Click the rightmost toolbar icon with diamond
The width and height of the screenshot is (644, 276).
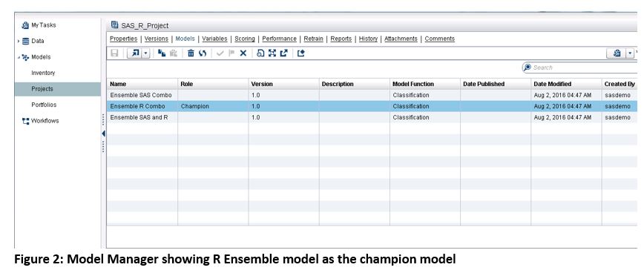301,53
